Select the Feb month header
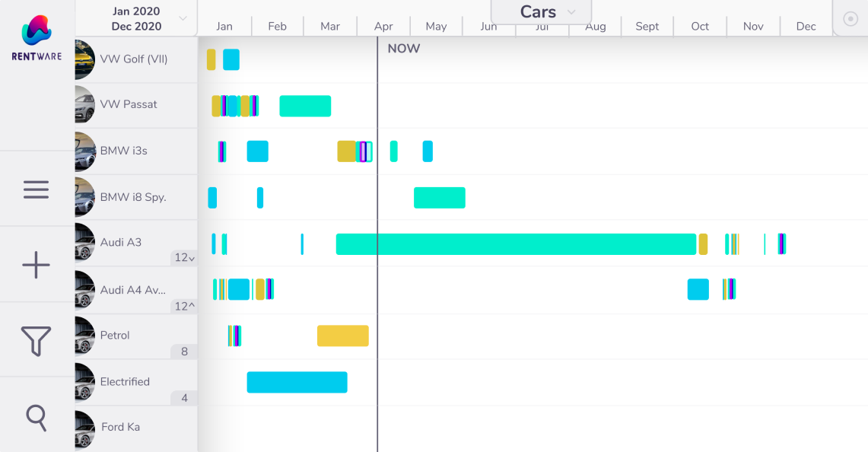 pos(278,26)
